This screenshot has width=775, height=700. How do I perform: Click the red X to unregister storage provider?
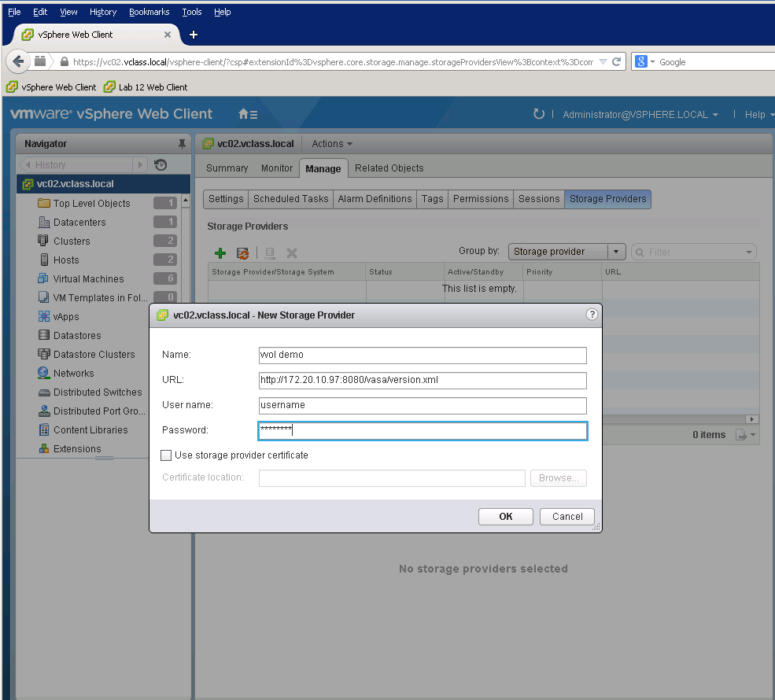(x=291, y=252)
